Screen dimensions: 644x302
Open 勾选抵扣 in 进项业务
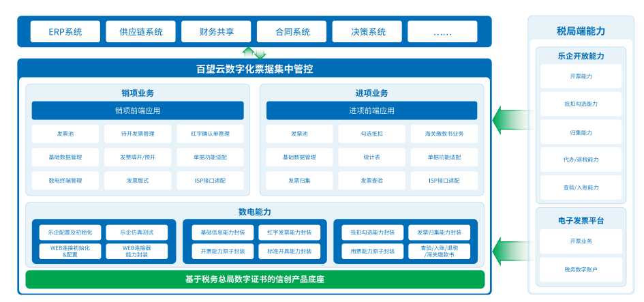pos(371,134)
